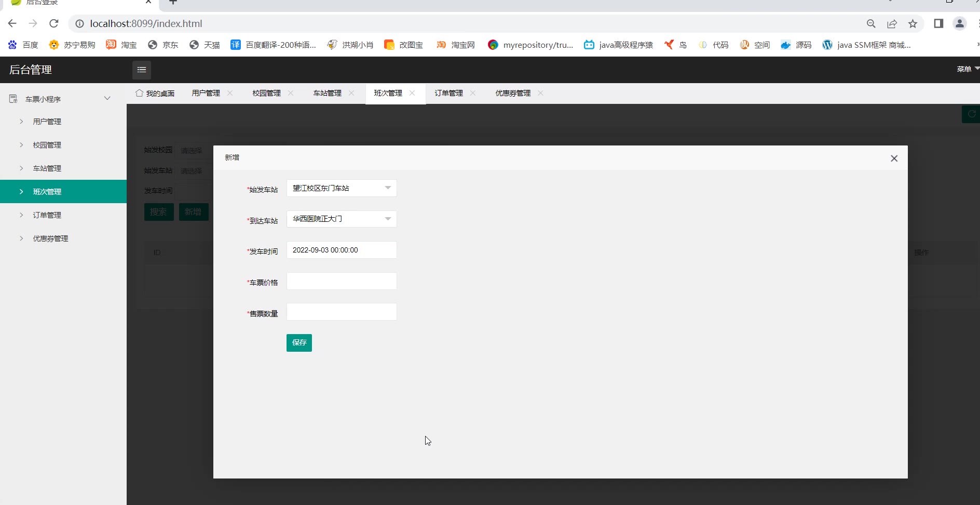Select 班次管理 in the sidebar

(63, 192)
